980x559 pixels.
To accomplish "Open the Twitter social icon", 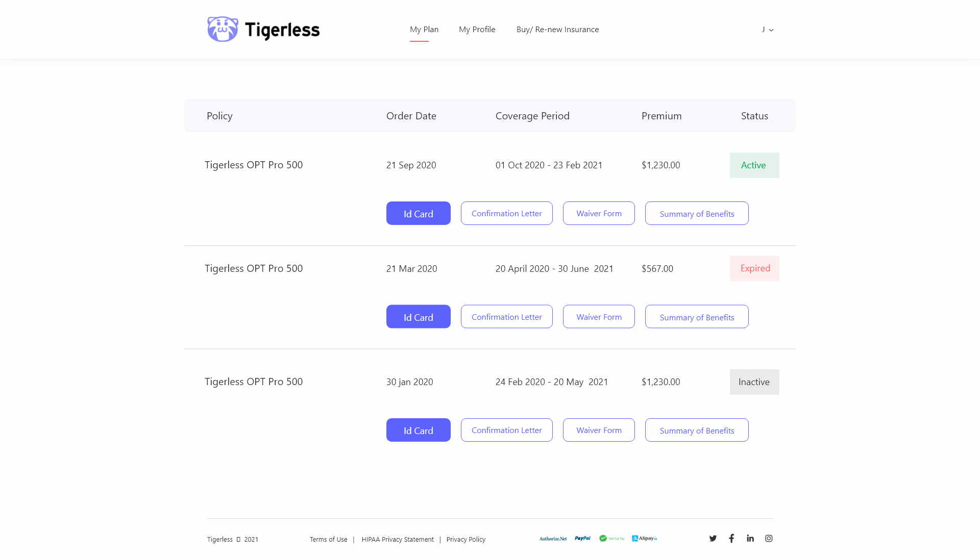I will [713, 539].
